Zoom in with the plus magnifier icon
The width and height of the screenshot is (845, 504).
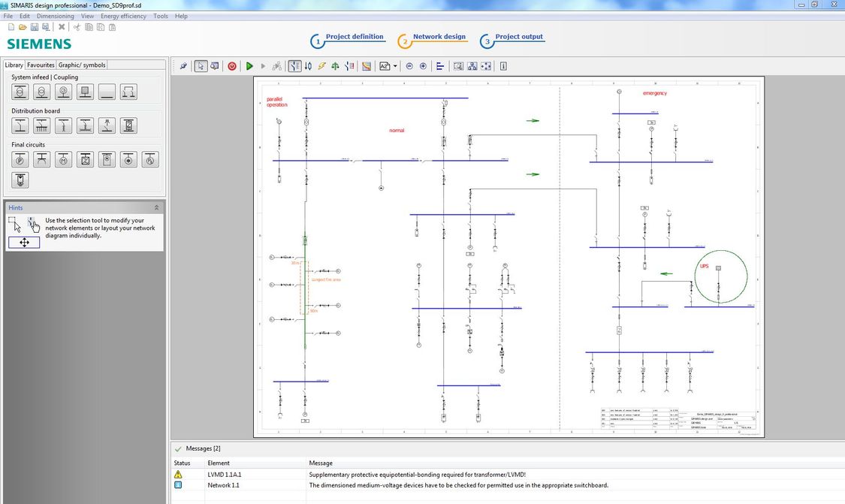pyautogui.click(x=423, y=66)
